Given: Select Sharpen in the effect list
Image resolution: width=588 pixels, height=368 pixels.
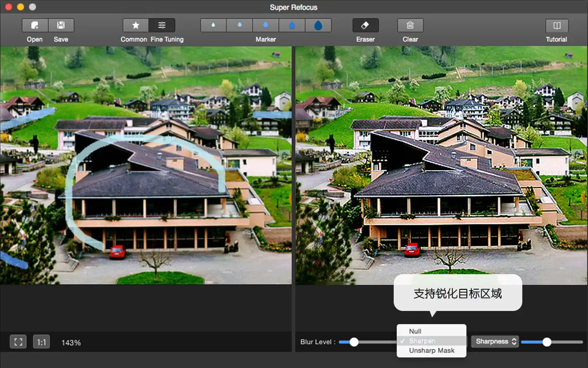Looking at the screenshot, I should [431, 341].
